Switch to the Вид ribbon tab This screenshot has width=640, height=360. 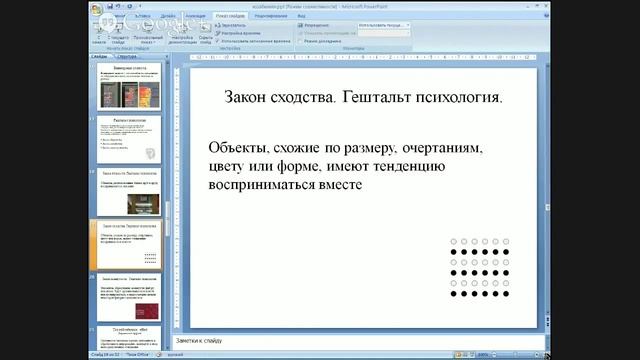[x=301, y=16]
